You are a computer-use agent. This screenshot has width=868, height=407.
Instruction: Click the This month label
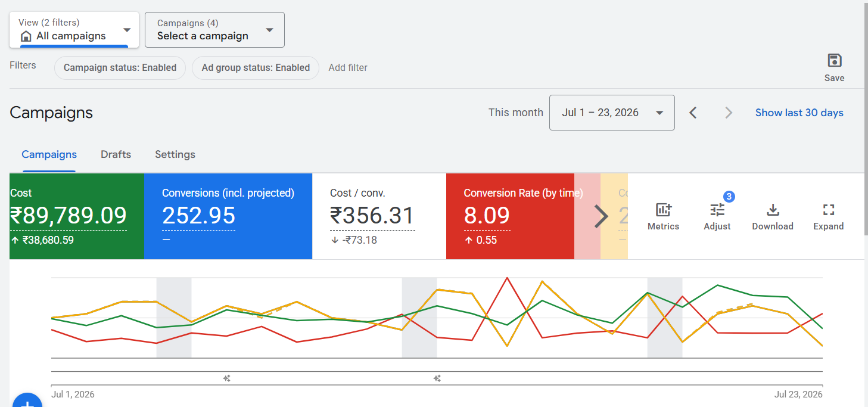click(x=516, y=113)
